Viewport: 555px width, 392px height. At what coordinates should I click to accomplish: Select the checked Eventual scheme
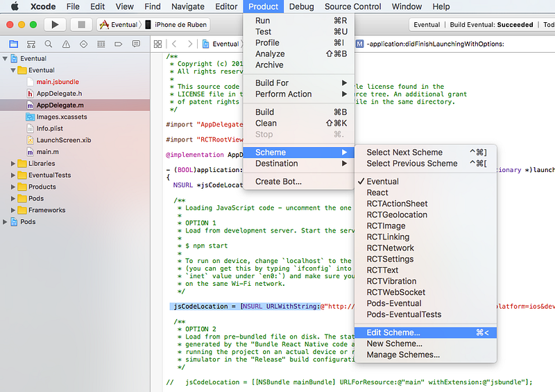(x=425, y=181)
